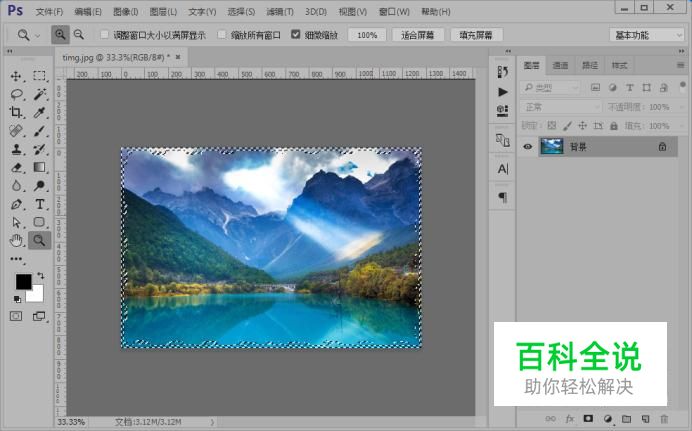
Task: Hide the Background layer eye icon
Action: [527, 146]
